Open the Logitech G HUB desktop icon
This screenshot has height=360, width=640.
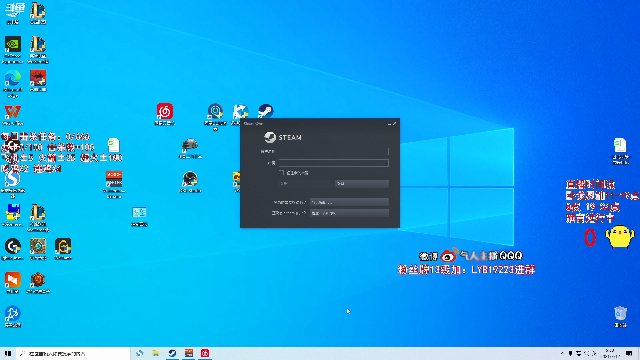click(13, 249)
